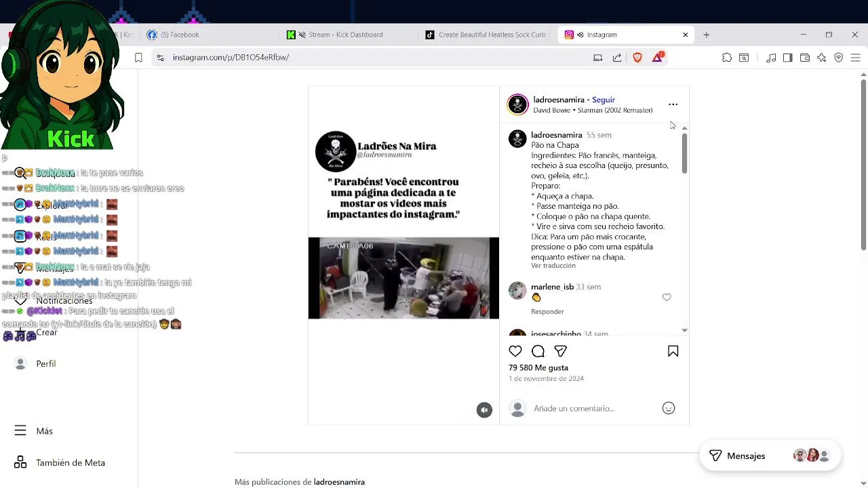Image resolution: width=868 pixels, height=488 pixels.
Task: Open a new browser tab
Action: coord(706,35)
